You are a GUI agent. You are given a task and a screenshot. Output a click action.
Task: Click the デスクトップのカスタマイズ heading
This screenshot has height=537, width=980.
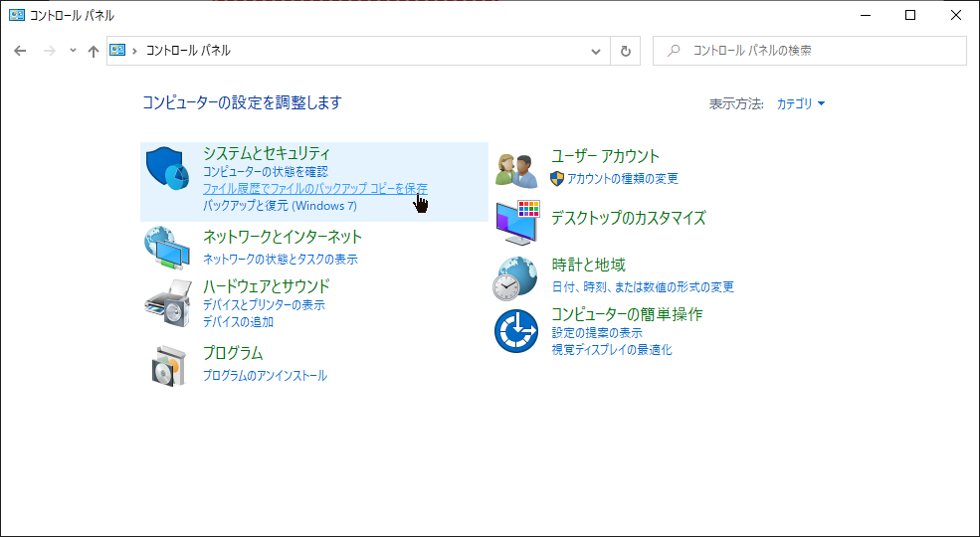pyautogui.click(x=629, y=218)
